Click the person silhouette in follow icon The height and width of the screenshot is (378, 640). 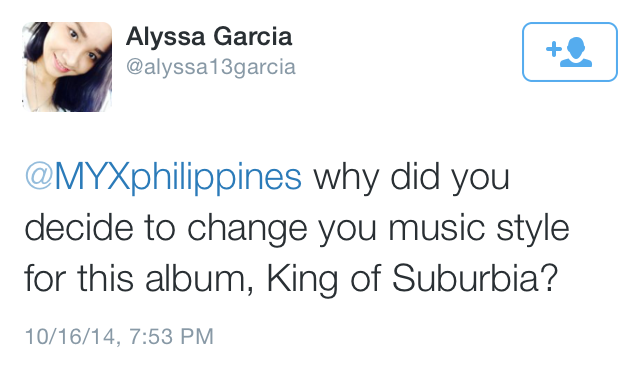[576, 52]
